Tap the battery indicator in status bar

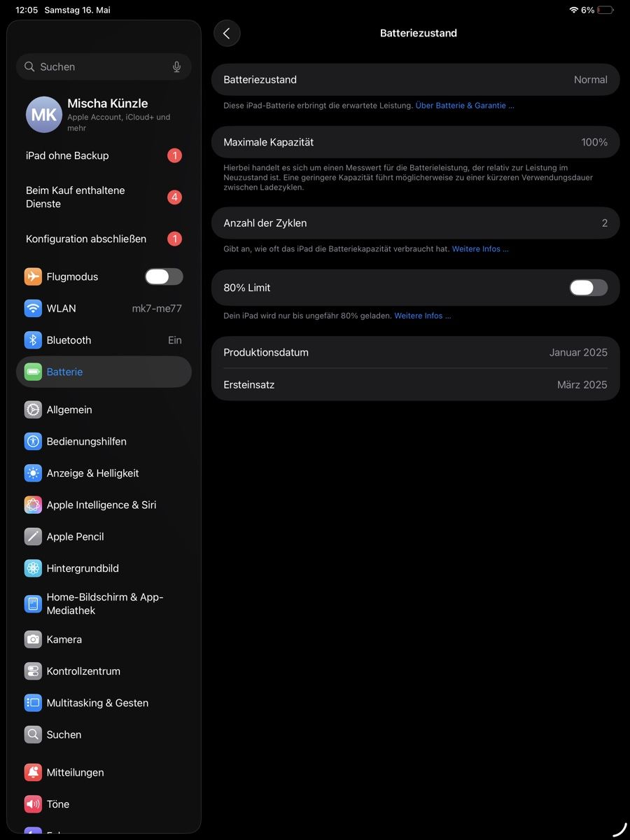point(605,10)
